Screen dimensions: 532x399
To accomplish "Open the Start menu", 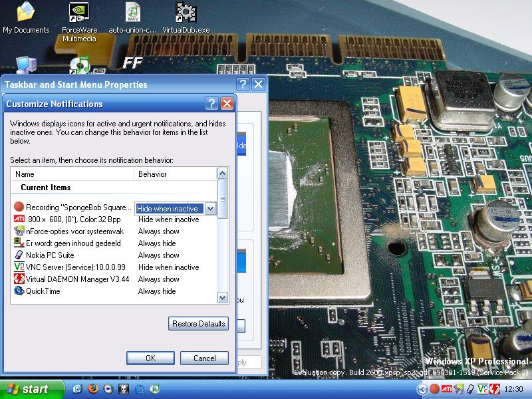I will [31, 389].
